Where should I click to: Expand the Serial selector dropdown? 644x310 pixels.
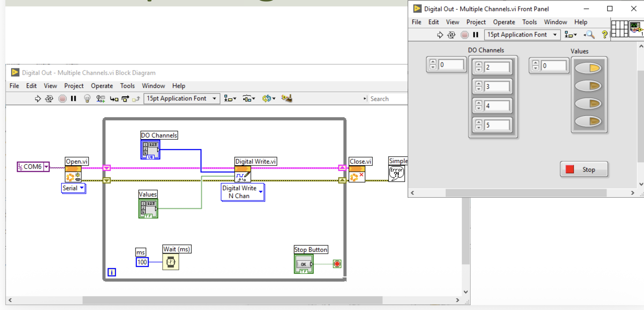point(82,188)
